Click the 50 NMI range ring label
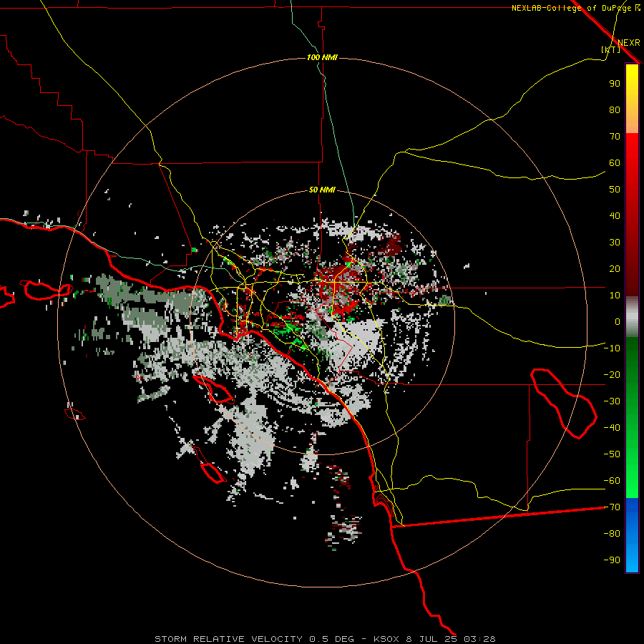 click(322, 190)
